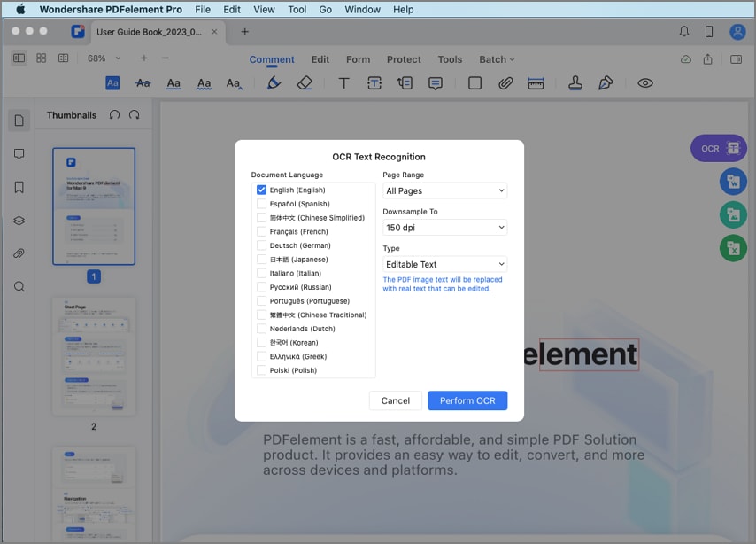Click the Convert to Excel floating button
Image resolution: width=756 pixels, height=544 pixels.
pyautogui.click(x=733, y=248)
